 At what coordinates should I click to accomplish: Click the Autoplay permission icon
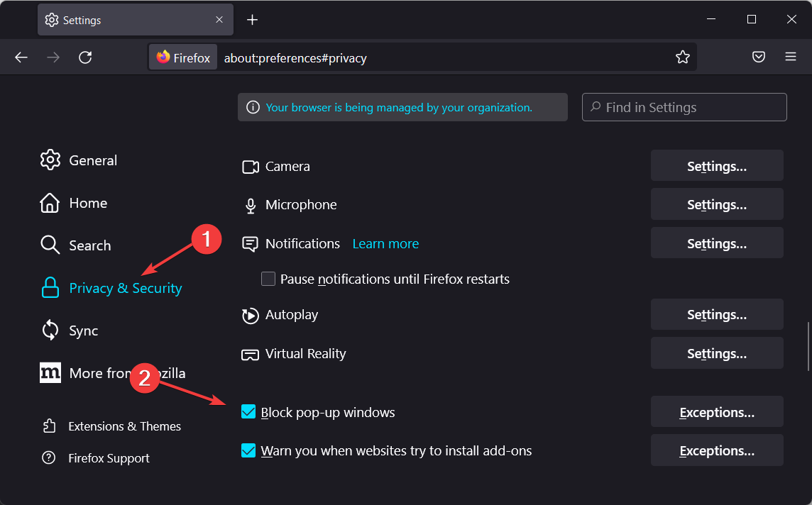pyautogui.click(x=250, y=315)
